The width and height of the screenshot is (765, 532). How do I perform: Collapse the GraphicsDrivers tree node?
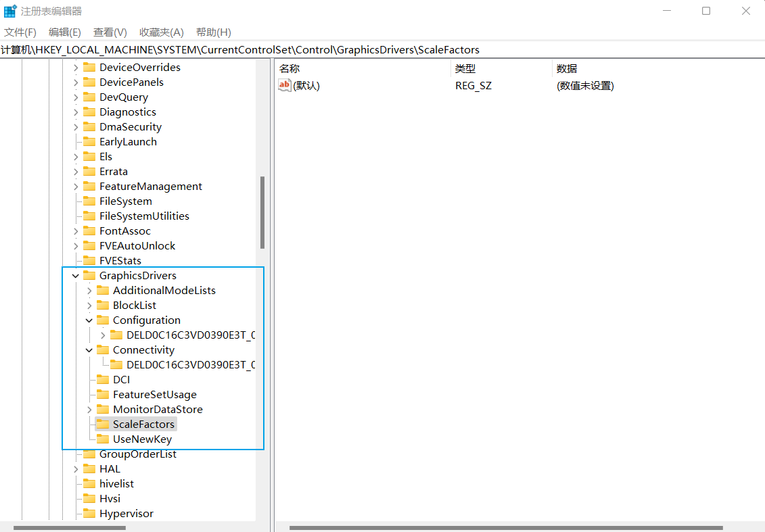tap(75, 276)
